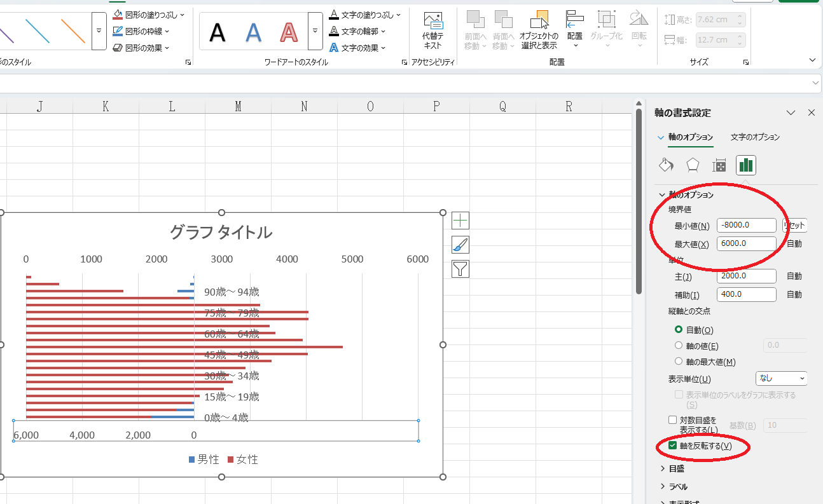Image resolution: width=823 pixels, height=504 pixels.
Task: Open the サイズ group dialog launcher
Action: (x=745, y=63)
